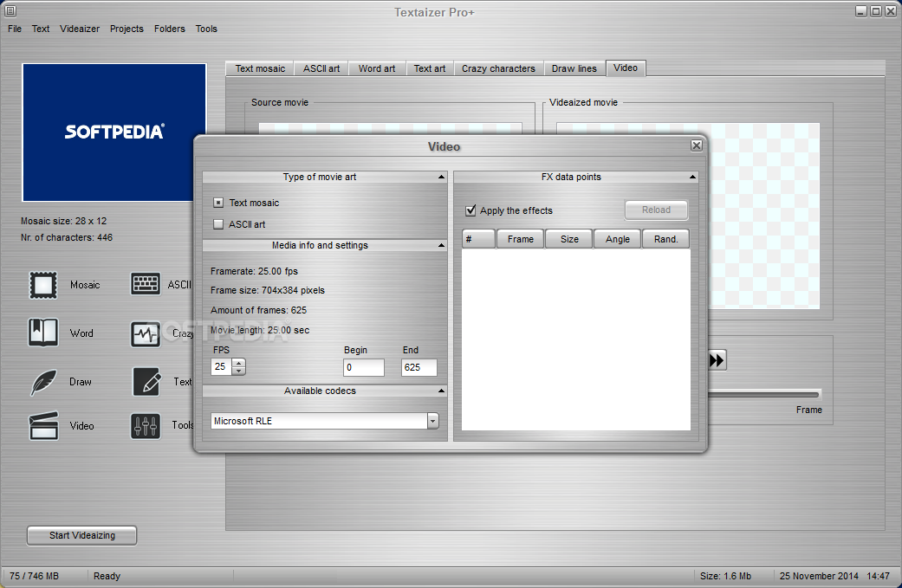Click the 'Size: 1.6 Mb' status entry
Viewport: 902px width, 588px height.
pos(725,576)
